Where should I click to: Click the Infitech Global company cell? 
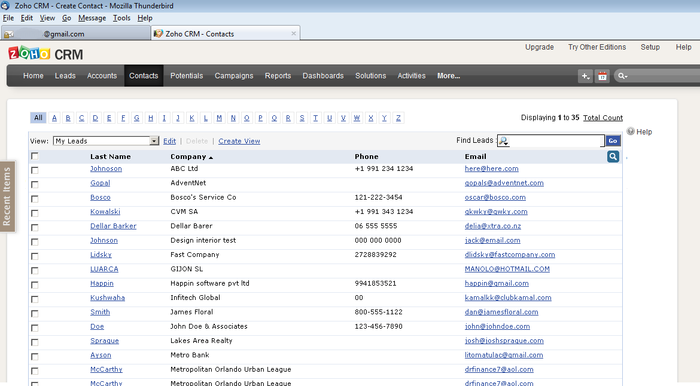coord(195,298)
